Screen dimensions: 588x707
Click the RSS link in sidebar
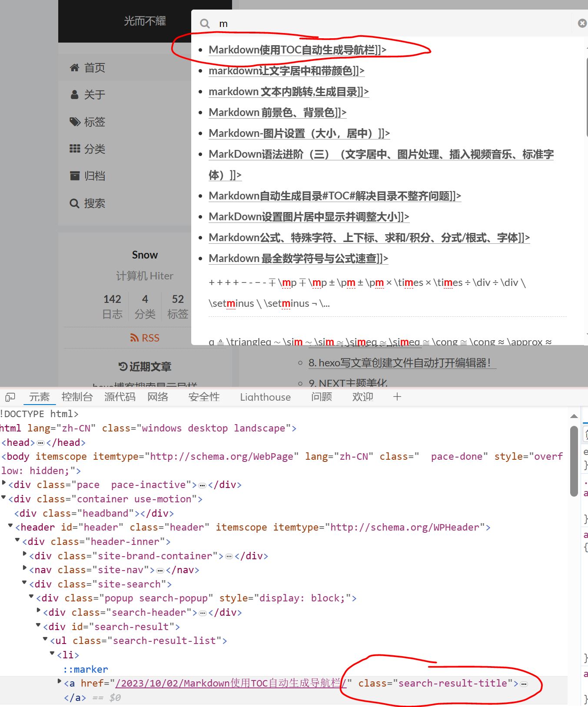pyautogui.click(x=145, y=338)
